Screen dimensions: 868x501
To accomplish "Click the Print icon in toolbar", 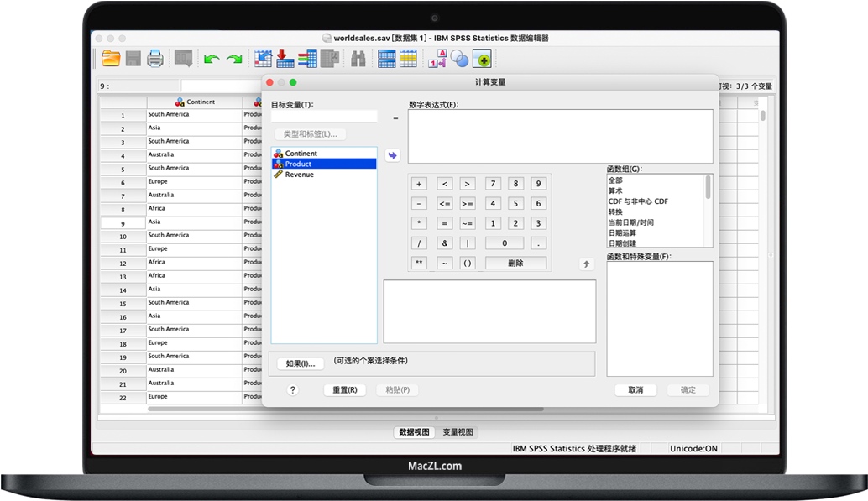I will 155,58.
